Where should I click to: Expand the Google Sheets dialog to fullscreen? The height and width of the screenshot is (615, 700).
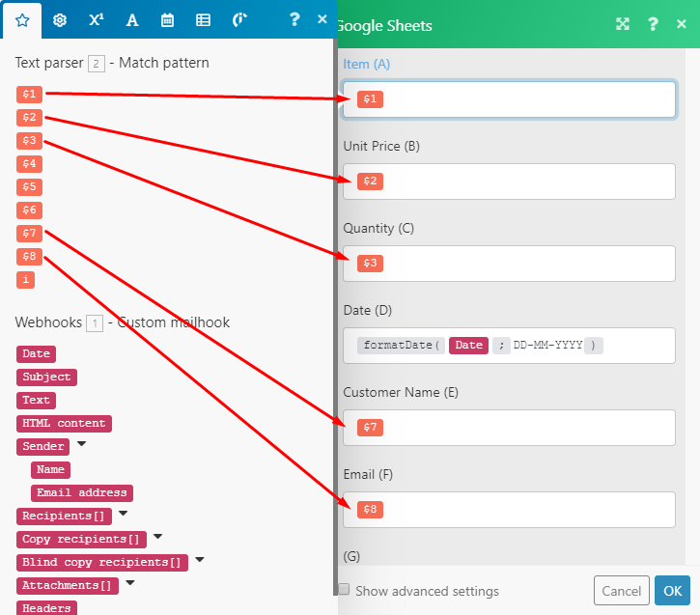pyautogui.click(x=623, y=23)
